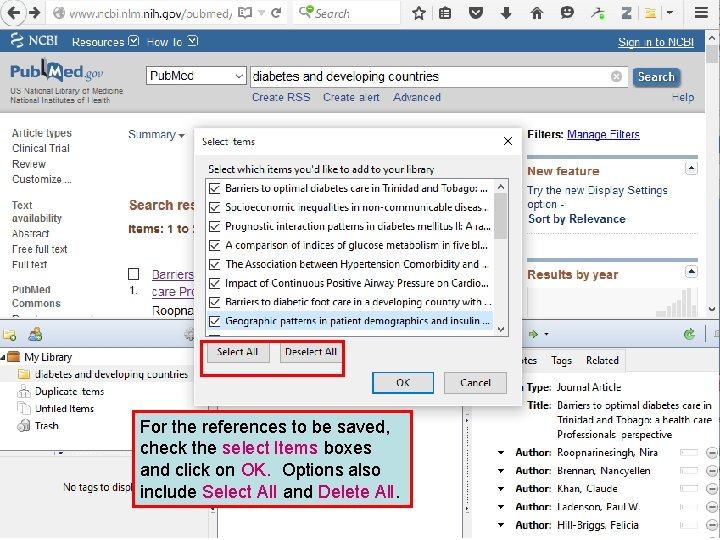This screenshot has height=540, width=720.
Task: Open the downloads arrow icon
Action: (x=506, y=13)
